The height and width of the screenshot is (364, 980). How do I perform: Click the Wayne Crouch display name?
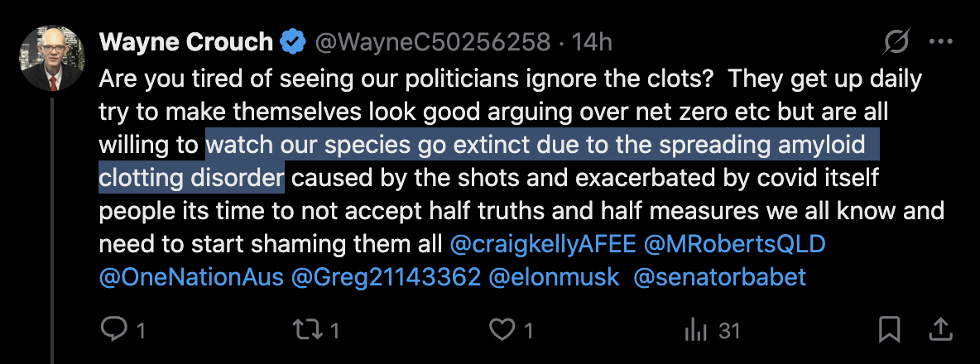(185, 41)
